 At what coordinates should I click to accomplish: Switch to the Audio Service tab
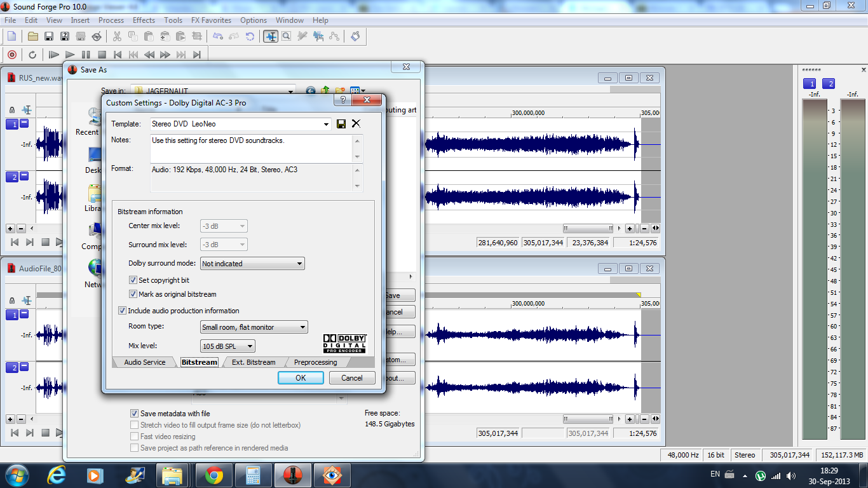144,362
